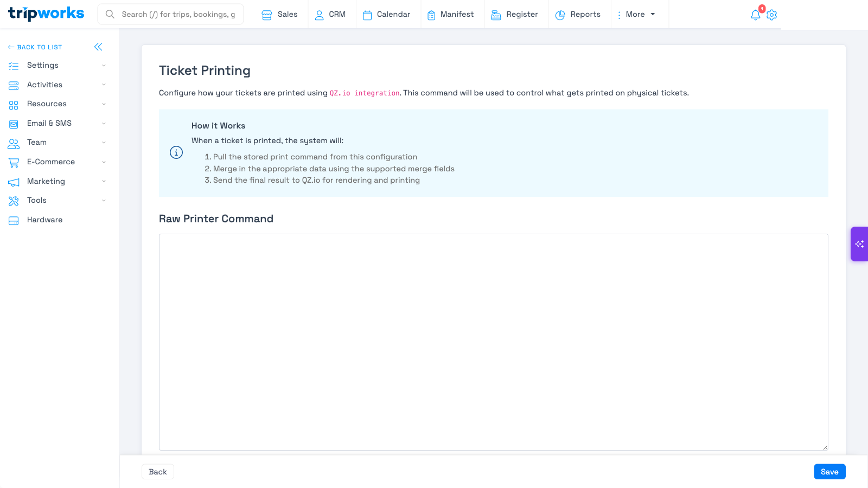Click the Raw Printer Command heading
Viewport: 868px width, 488px height.
point(216,219)
